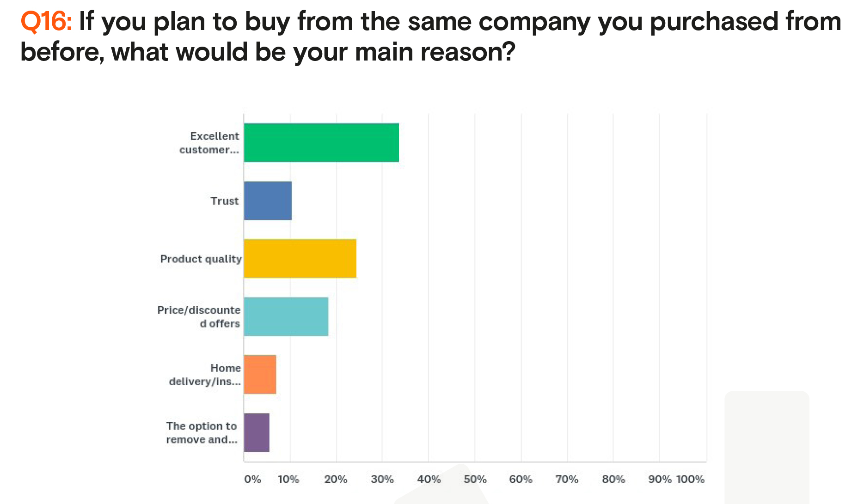Screen dimensions: 864x504
Task: Select the orange Home delivery bar
Action: (260, 375)
